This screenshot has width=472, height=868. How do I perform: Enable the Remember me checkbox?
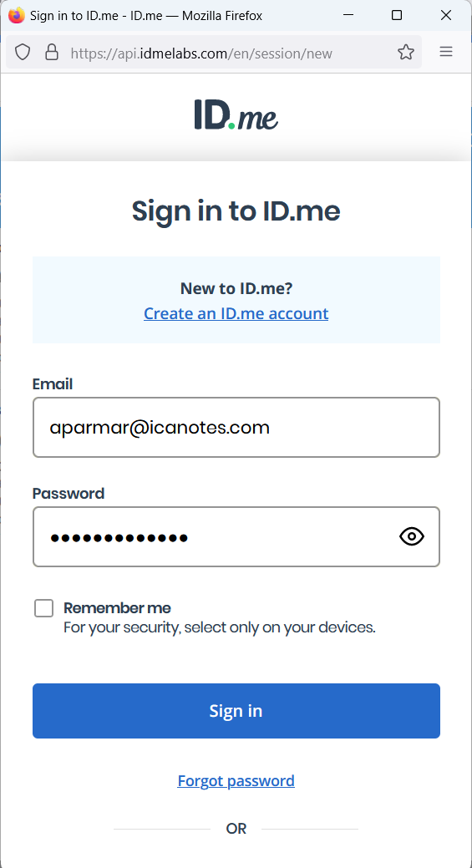coord(43,608)
